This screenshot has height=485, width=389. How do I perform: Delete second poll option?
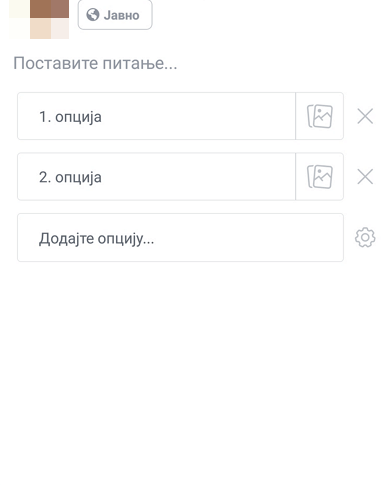click(x=365, y=177)
